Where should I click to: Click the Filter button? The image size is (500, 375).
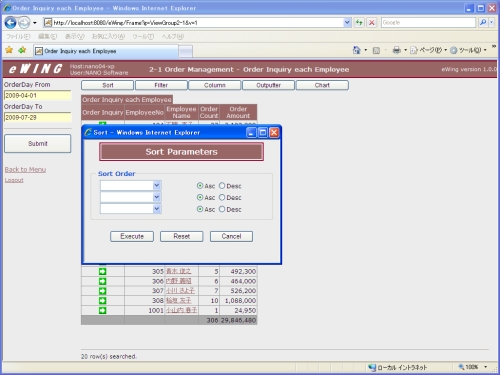(x=161, y=85)
